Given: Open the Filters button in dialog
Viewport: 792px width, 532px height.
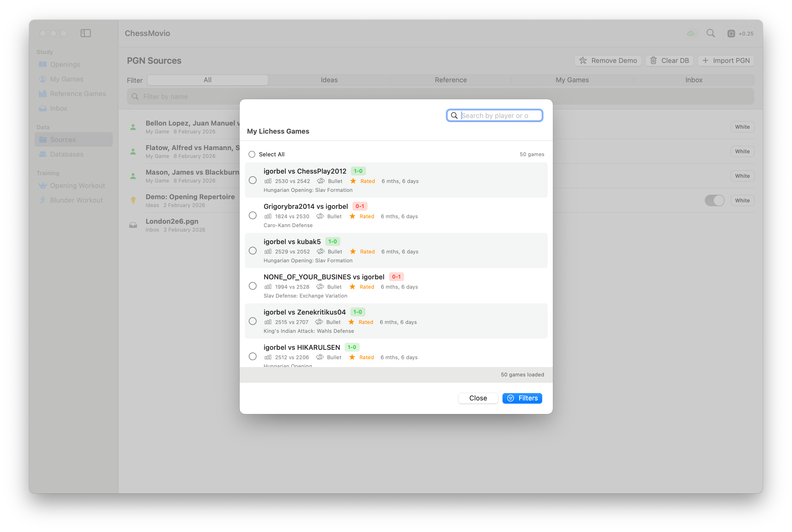Looking at the screenshot, I should click(522, 398).
